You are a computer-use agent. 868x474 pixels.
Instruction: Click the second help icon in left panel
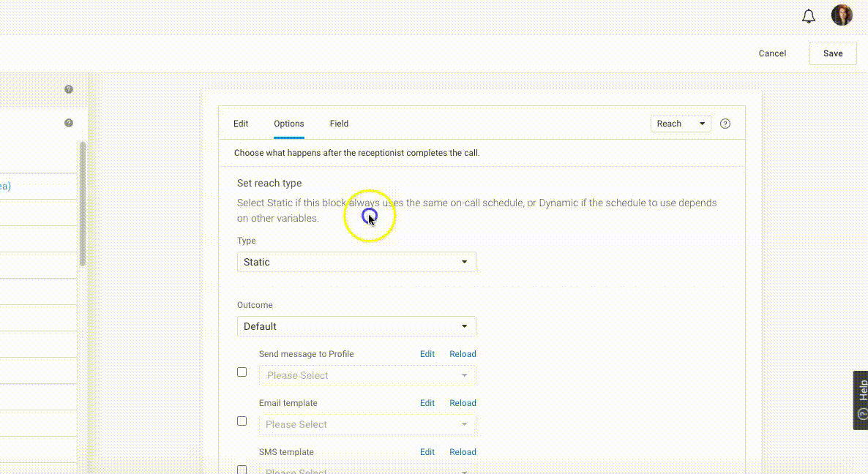[69, 123]
